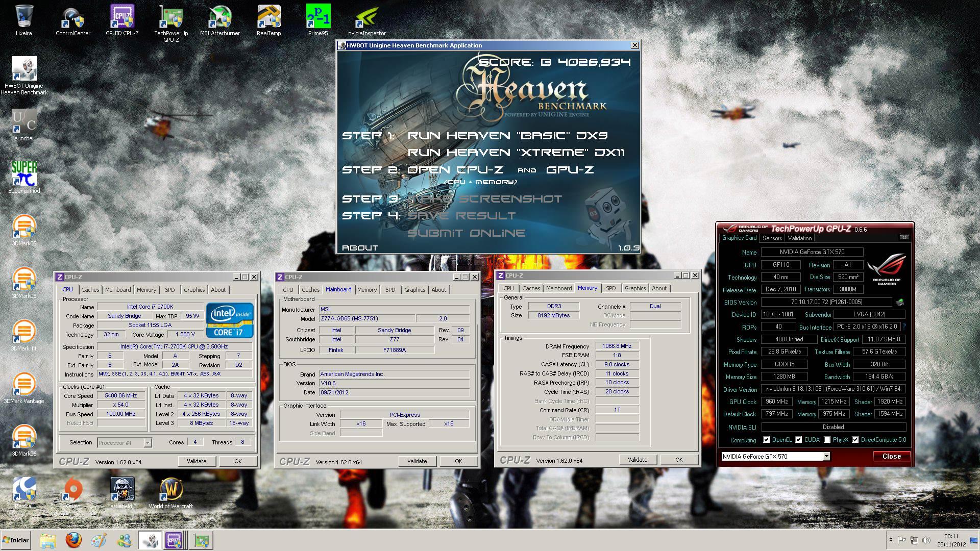The width and height of the screenshot is (980, 551).
Task: Switch to Caches tab in left CPU-Z
Action: (x=90, y=290)
